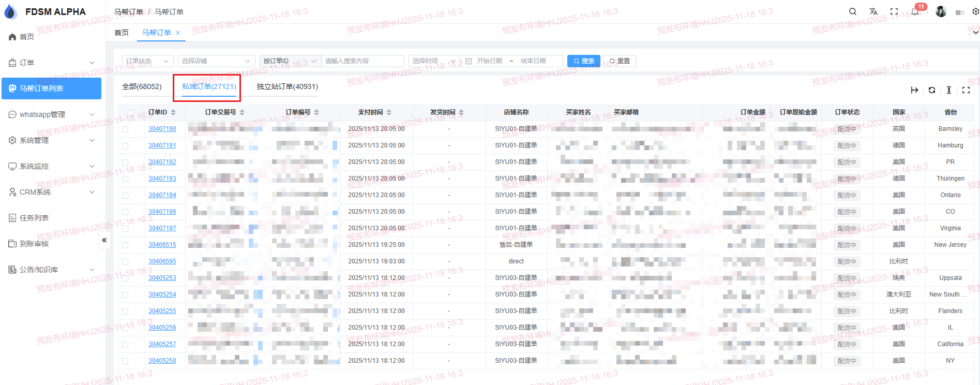Open the language translation icon
Viewport: 980px width, 385px height.
873,11
